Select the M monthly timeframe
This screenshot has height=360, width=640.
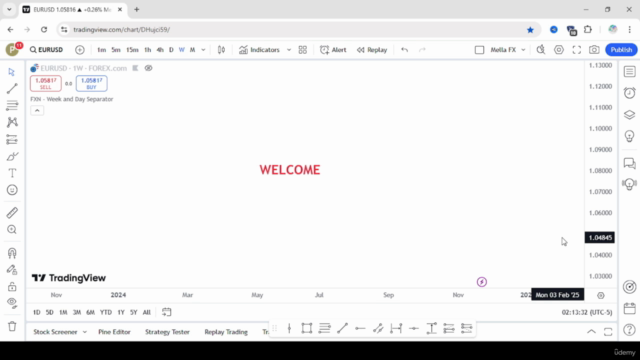192,50
